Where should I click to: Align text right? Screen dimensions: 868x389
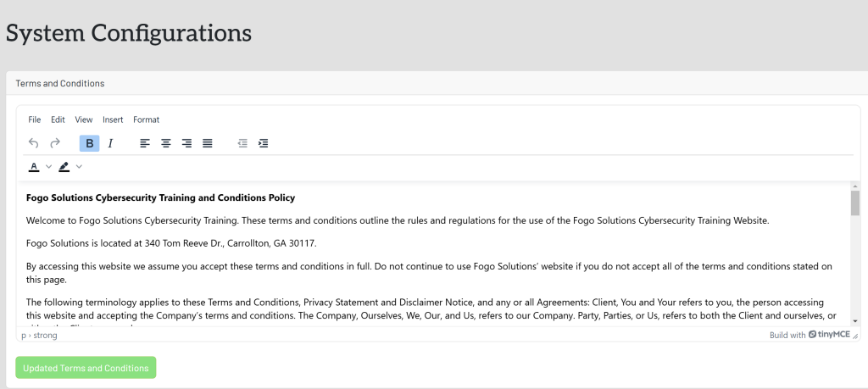pos(186,143)
